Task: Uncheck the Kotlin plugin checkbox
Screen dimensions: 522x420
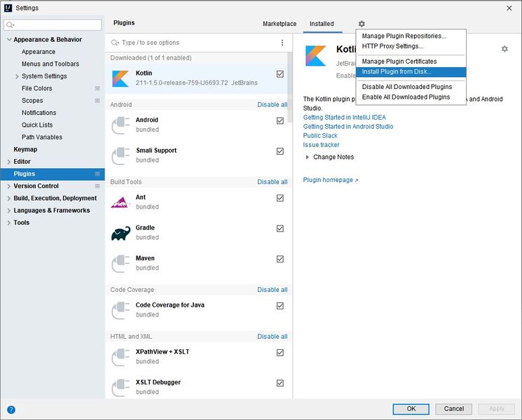Action: pos(280,73)
